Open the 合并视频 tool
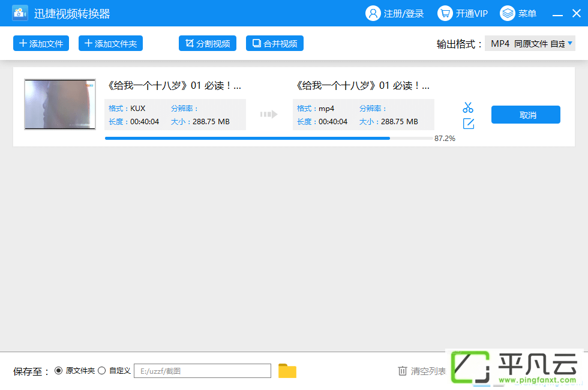The height and width of the screenshot is (390, 588). [275, 43]
